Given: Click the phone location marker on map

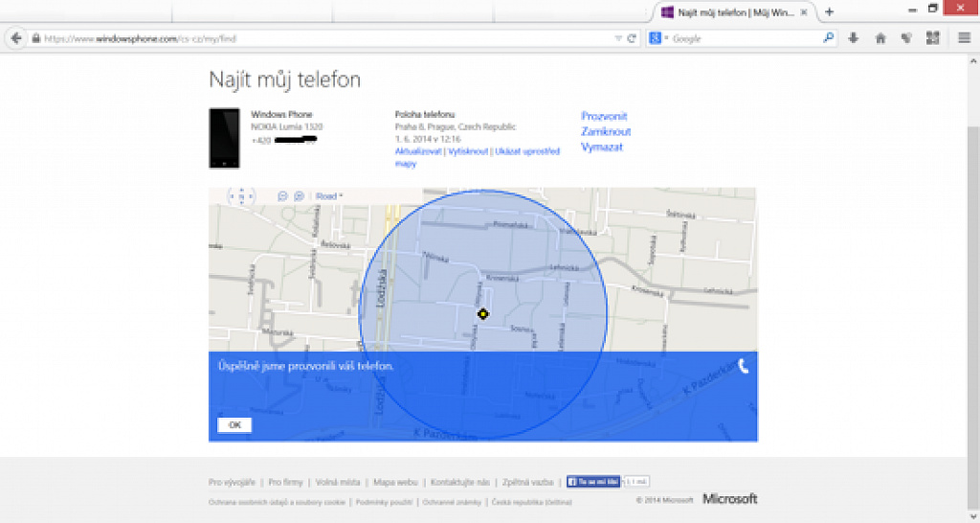Looking at the screenshot, I should (x=482, y=314).
